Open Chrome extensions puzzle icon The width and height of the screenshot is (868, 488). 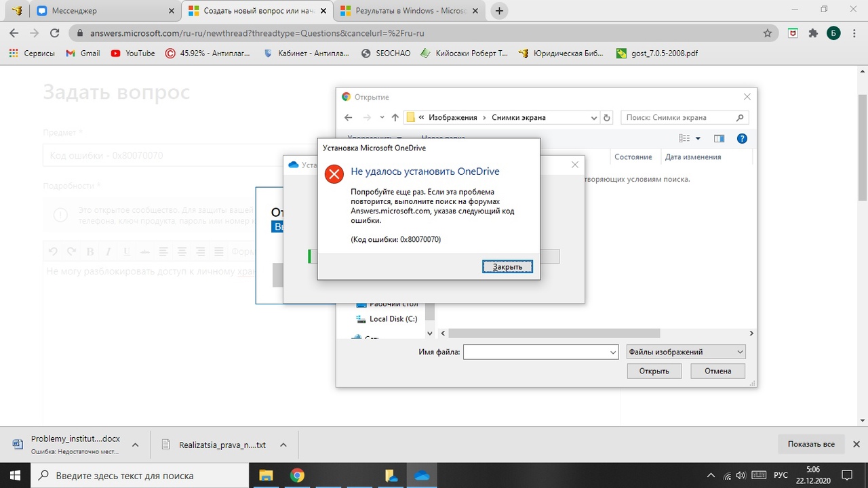(813, 33)
